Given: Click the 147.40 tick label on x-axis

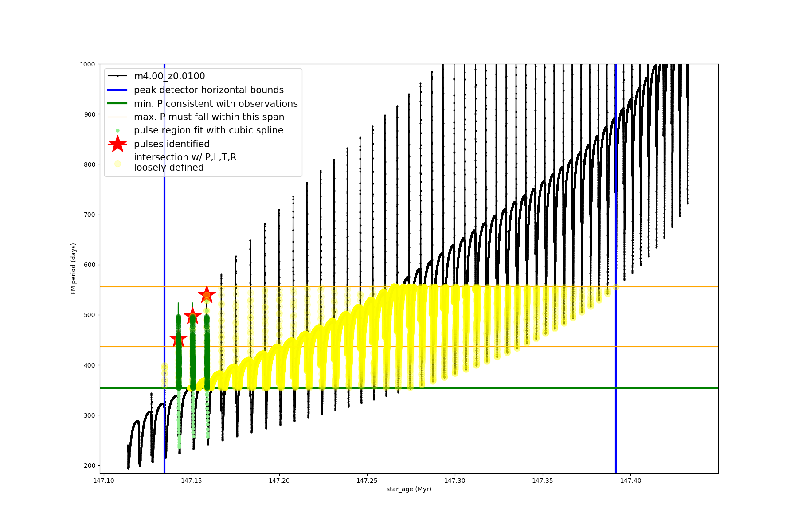Looking at the screenshot, I should click(x=630, y=481).
